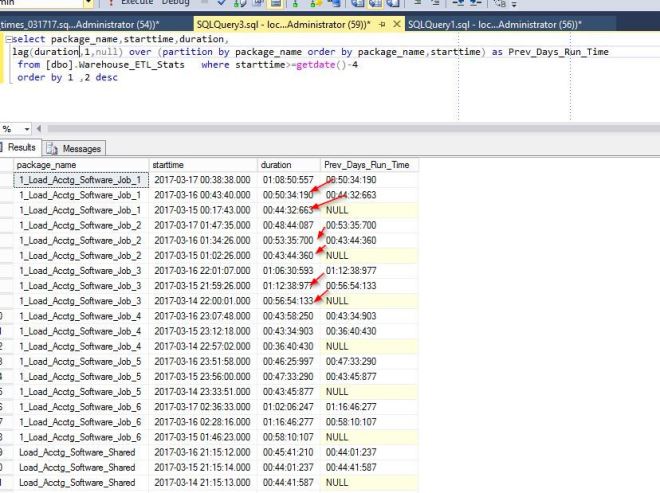Show the Messages tab output
Screen dimensions: 660x493
click(76, 148)
